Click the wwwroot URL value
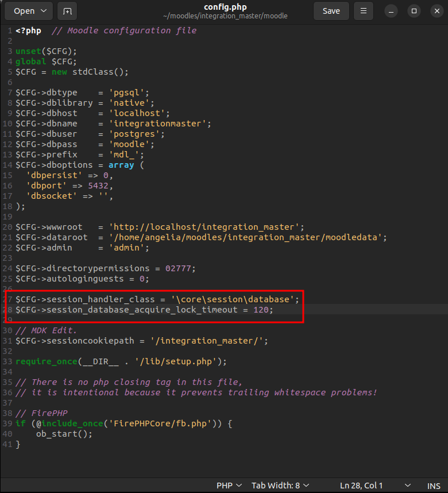Viewport: 448px width, 493px height. coord(204,227)
